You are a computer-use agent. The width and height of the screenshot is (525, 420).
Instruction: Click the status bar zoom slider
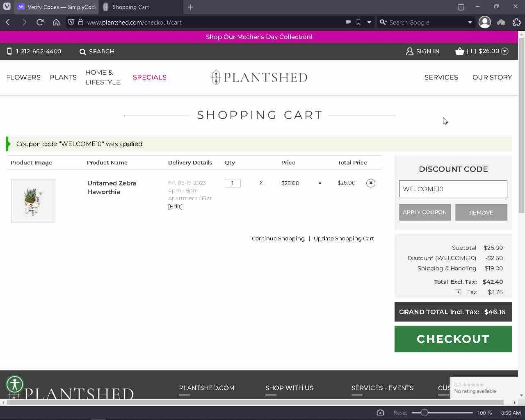click(442, 413)
